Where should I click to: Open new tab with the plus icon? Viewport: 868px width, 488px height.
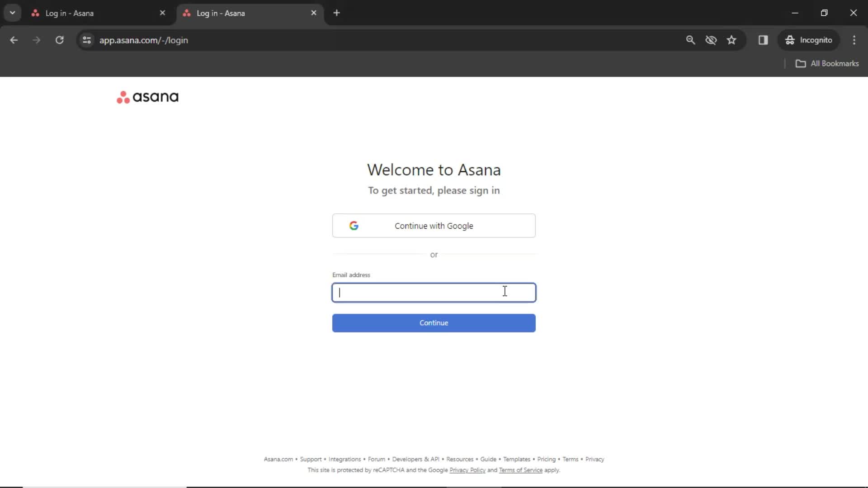(336, 13)
